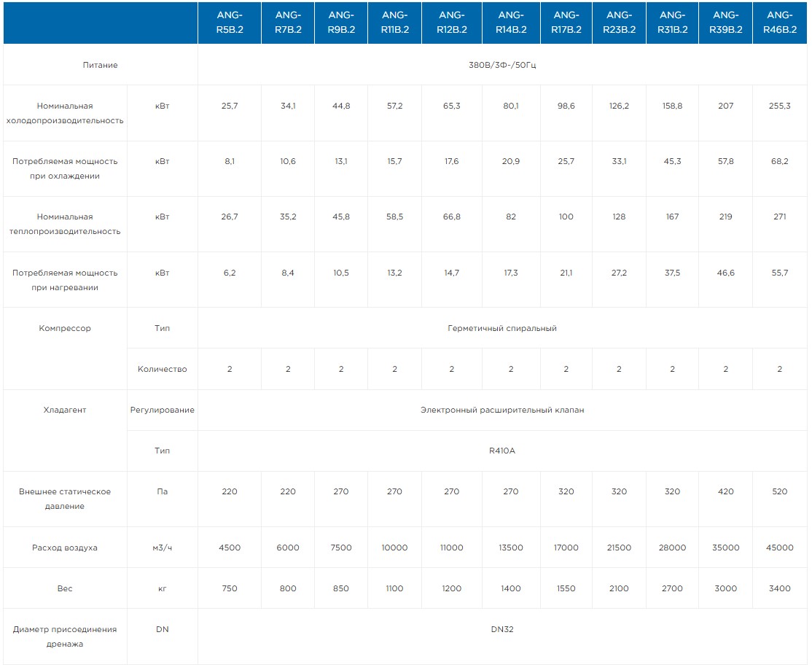Select the DN32 drain diameter cell
This screenshot has height=670, width=812.
pos(502,629)
